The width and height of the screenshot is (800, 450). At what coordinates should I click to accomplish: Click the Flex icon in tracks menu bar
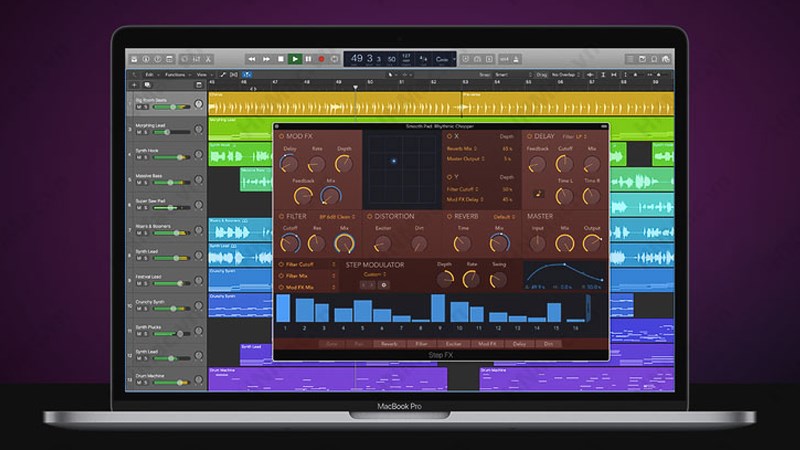click(x=234, y=74)
